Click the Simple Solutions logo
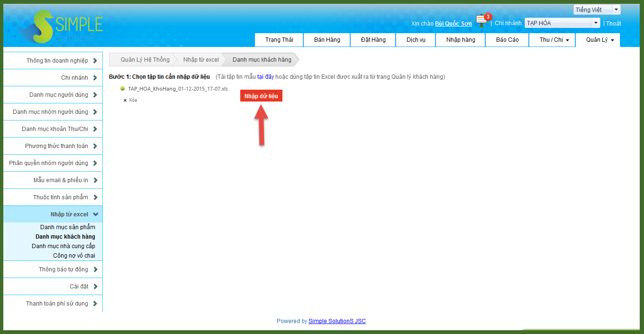Viewport: 644px width, 334px height. [61, 28]
